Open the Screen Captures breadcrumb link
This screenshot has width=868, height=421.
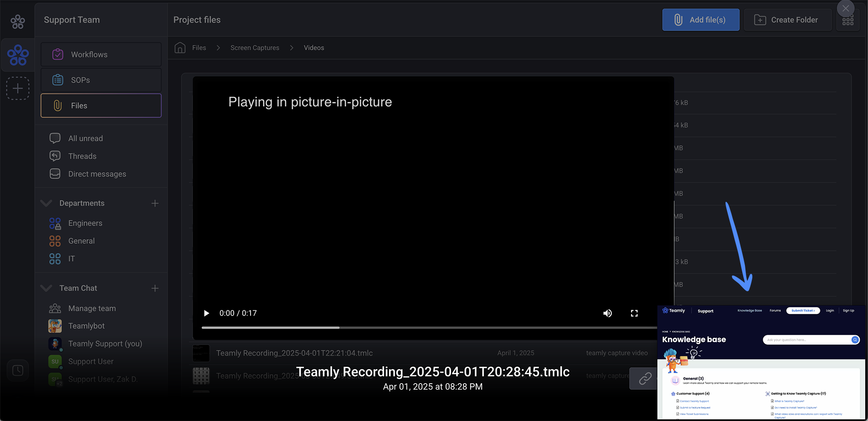(x=255, y=48)
